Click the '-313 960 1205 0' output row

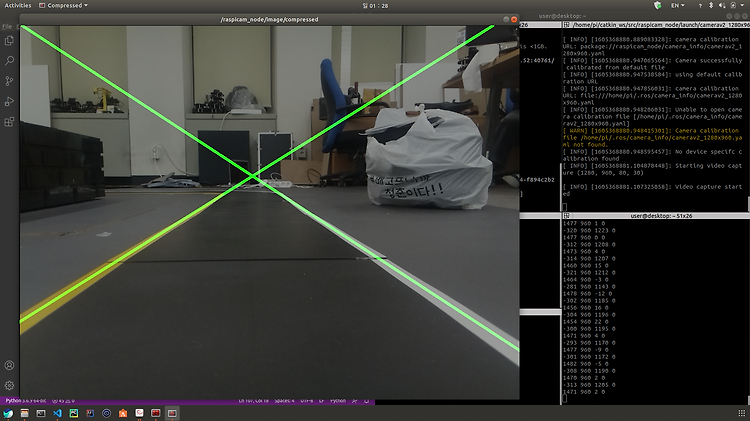point(589,385)
